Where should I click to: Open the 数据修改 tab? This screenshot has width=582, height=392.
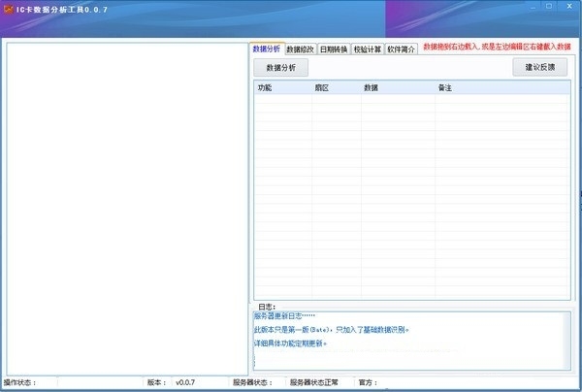[301, 49]
